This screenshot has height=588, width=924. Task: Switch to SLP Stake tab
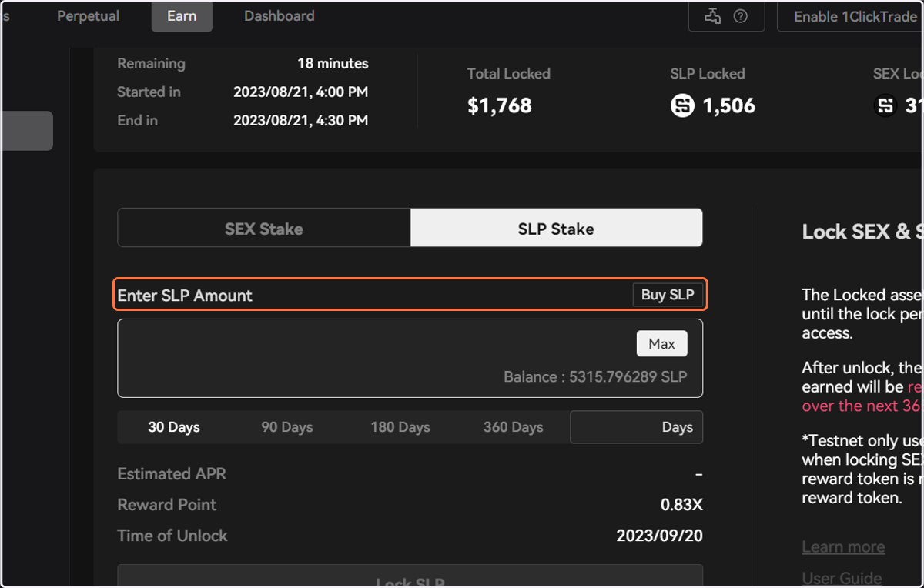(x=556, y=228)
